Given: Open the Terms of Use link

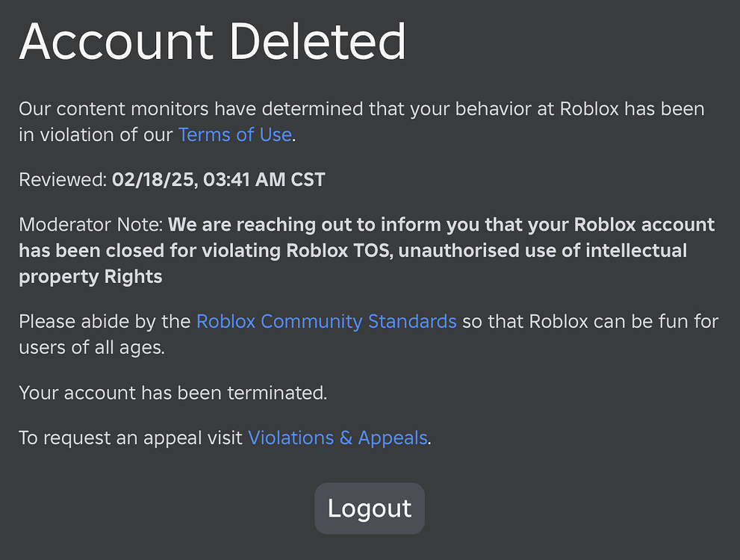Looking at the screenshot, I should pyautogui.click(x=234, y=135).
